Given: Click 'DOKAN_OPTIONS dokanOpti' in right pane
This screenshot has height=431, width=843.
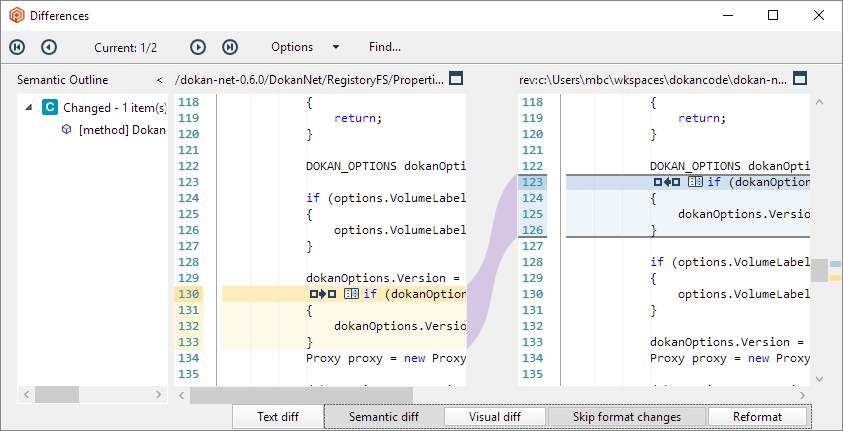Looking at the screenshot, I should tap(730, 166).
